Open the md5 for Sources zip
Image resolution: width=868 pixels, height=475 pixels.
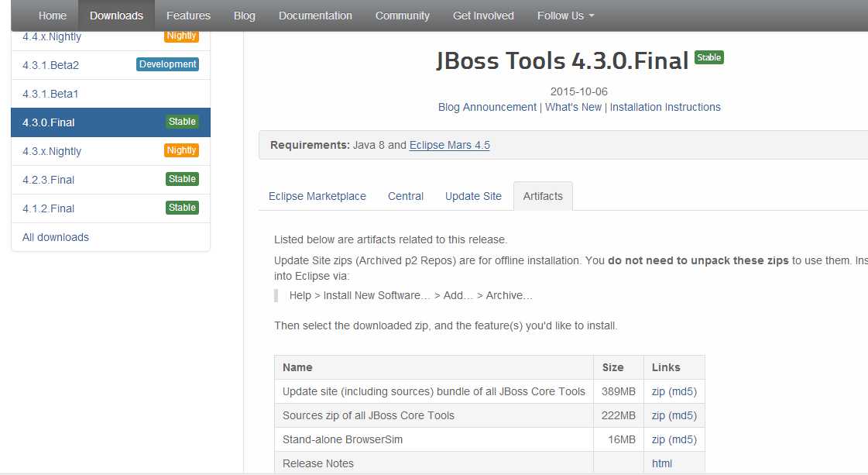[683, 415]
